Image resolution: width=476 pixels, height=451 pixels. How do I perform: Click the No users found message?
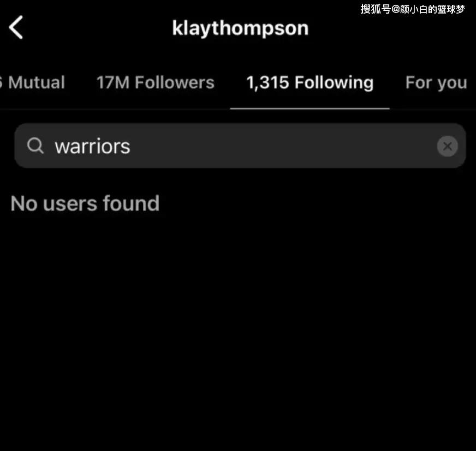click(x=85, y=203)
